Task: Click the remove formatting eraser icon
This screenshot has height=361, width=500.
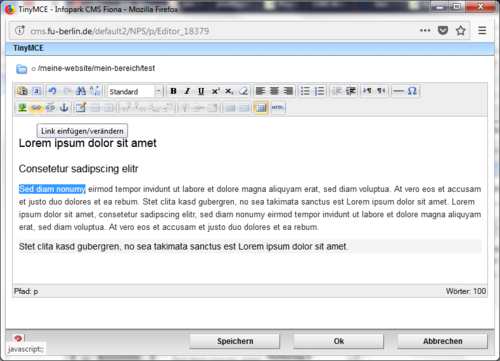Action: pyautogui.click(x=243, y=91)
